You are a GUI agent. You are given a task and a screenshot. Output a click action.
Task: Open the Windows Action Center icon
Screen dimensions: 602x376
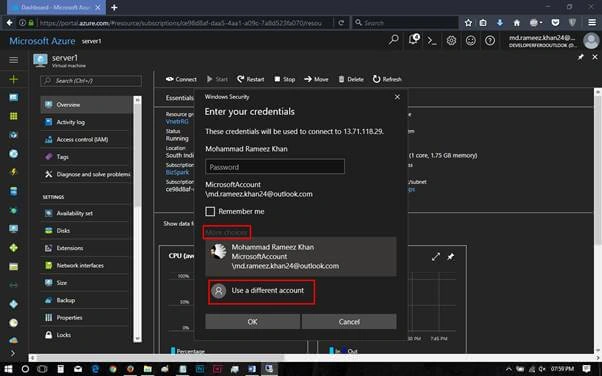[586, 369]
